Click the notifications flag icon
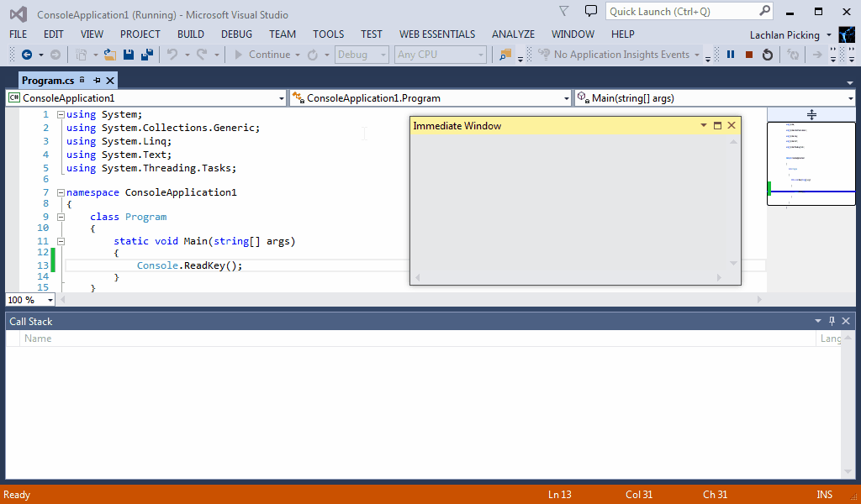Screen dimensions: 861x504 (x=564, y=11)
